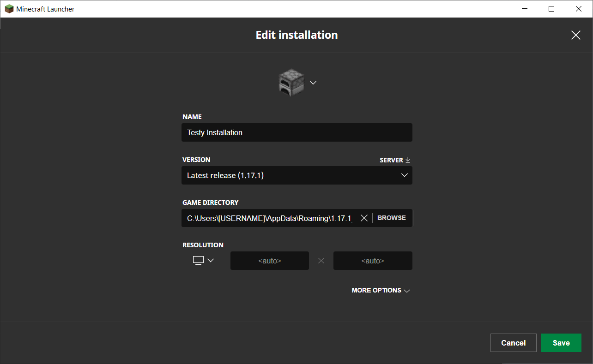593x364 pixels.
Task: Browse for a game directory
Action: point(392,218)
